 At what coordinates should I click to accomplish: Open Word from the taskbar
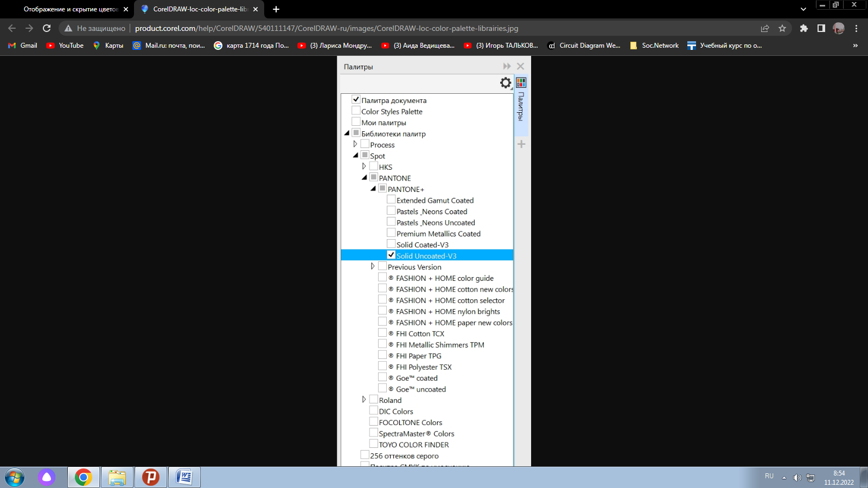point(184,477)
